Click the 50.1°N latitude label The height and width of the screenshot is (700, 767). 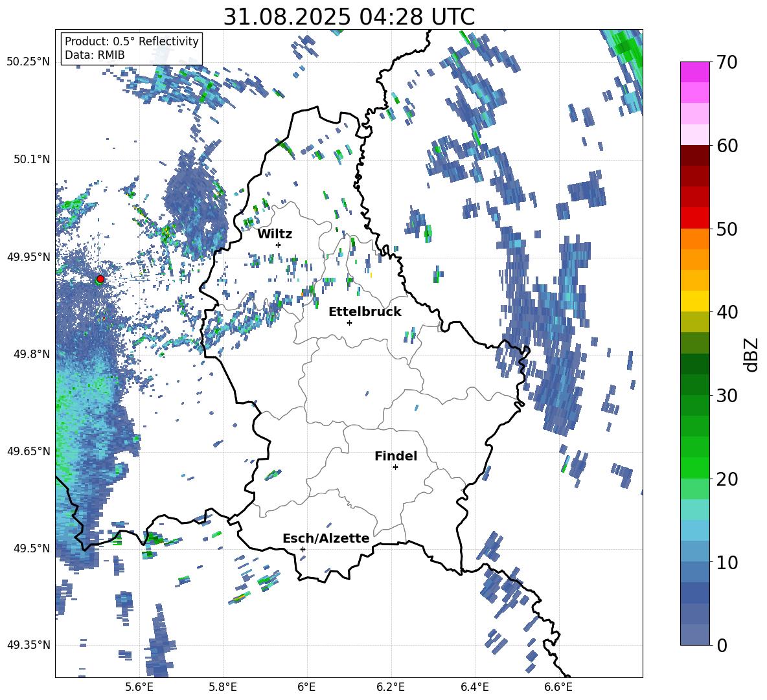coord(31,159)
